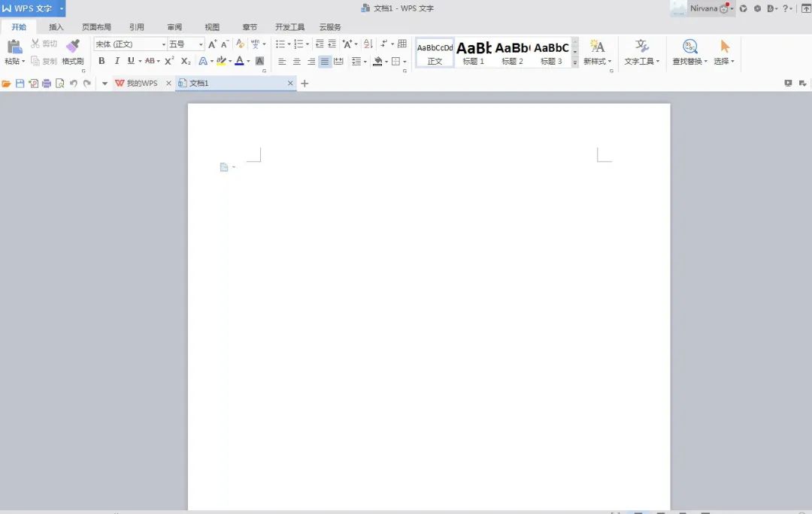
Task: Apply the 标题 1 heading style
Action: [474, 53]
